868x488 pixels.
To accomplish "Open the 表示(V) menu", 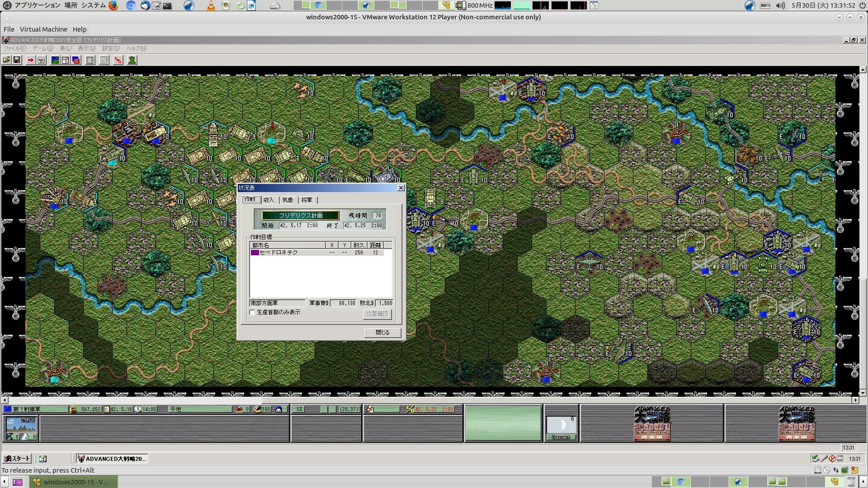I will pyautogui.click(x=87, y=48).
